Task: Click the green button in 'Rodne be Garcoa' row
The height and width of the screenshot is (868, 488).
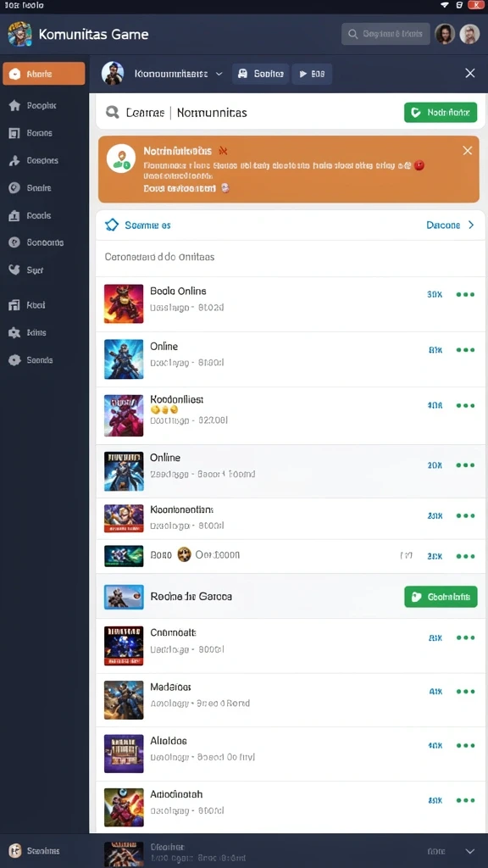Action: [x=441, y=597]
